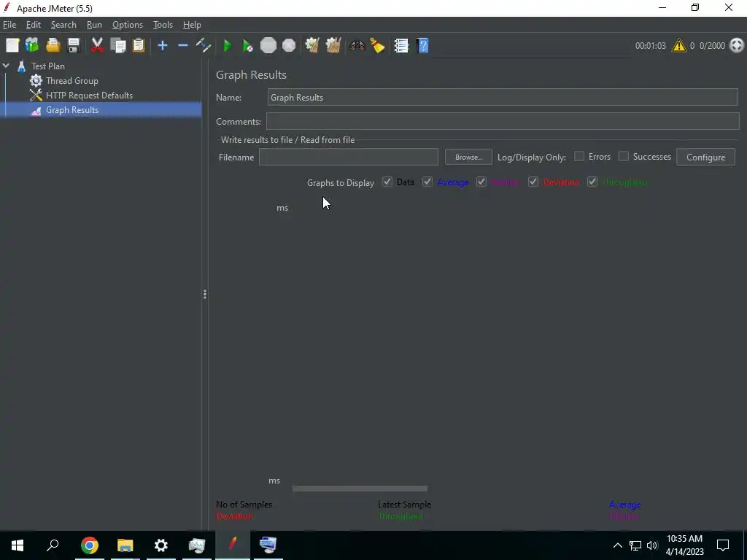The height and width of the screenshot is (560, 747).
Task: Paste element using clipboard icon
Action: (x=139, y=46)
